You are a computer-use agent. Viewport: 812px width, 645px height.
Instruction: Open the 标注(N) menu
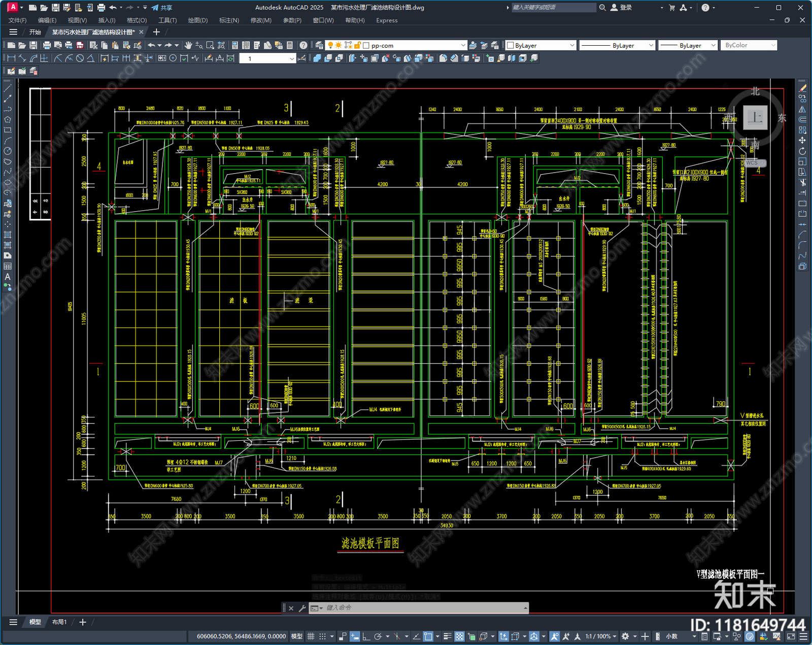(x=229, y=20)
